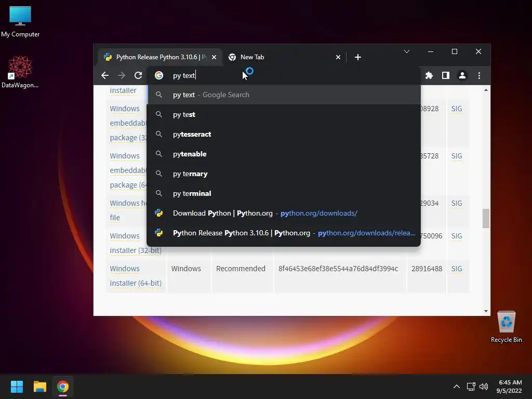The image size is (532, 399).
Task: Open File Explorer from taskbar
Action: click(39, 387)
